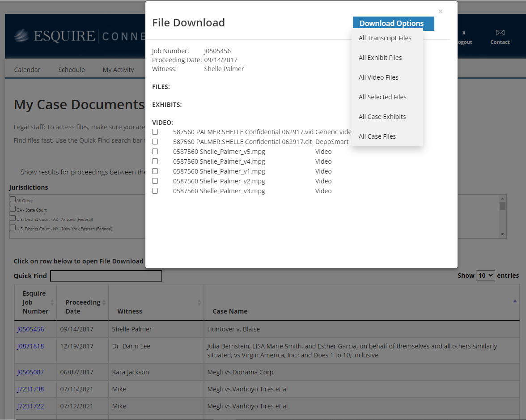Choose All Case Exhibits option
The width and height of the screenshot is (526, 420).
coord(382,117)
